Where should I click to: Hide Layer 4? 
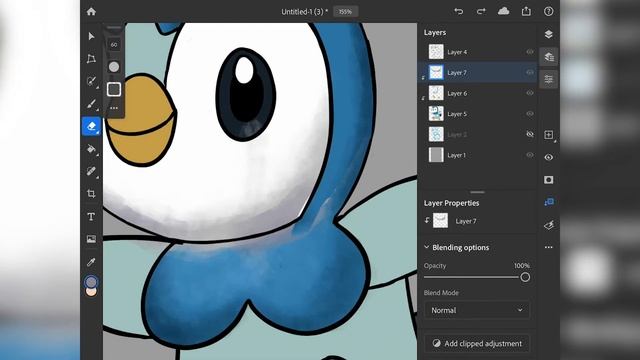click(530, 52)
